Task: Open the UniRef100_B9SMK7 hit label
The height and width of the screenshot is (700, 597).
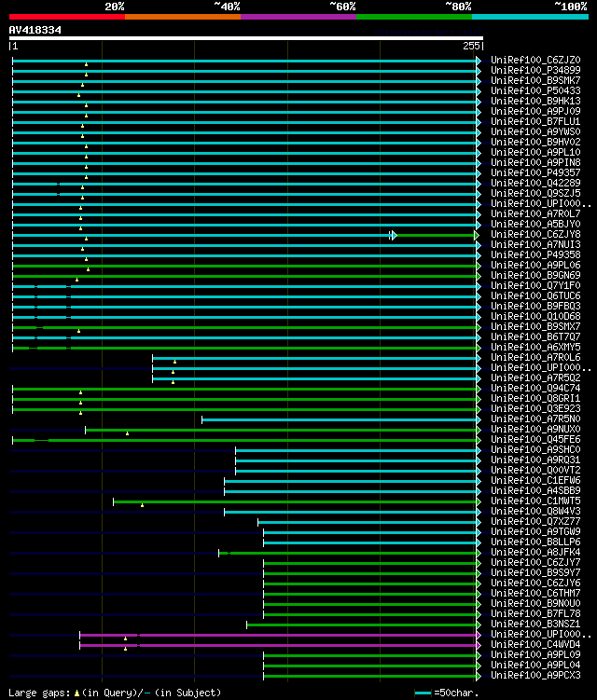Action: click(535, 80)
